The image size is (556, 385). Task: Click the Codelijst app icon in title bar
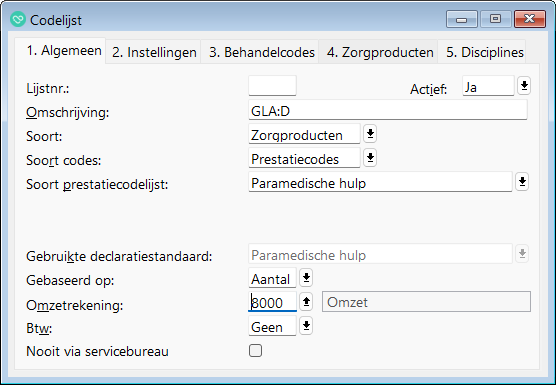(x=18, y=19)
